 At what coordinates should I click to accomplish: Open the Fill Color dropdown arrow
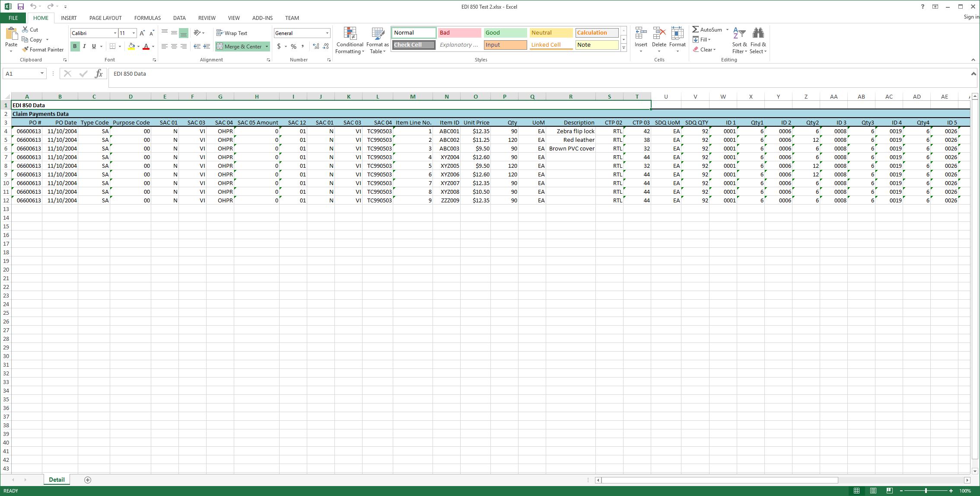[x=137, y=46]
